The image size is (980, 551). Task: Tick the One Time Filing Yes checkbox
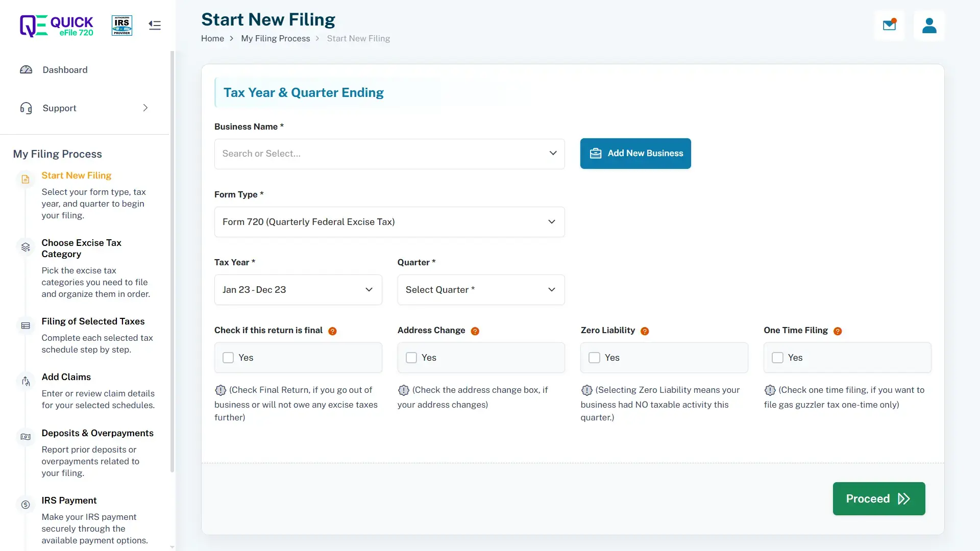tap(777, 358)
